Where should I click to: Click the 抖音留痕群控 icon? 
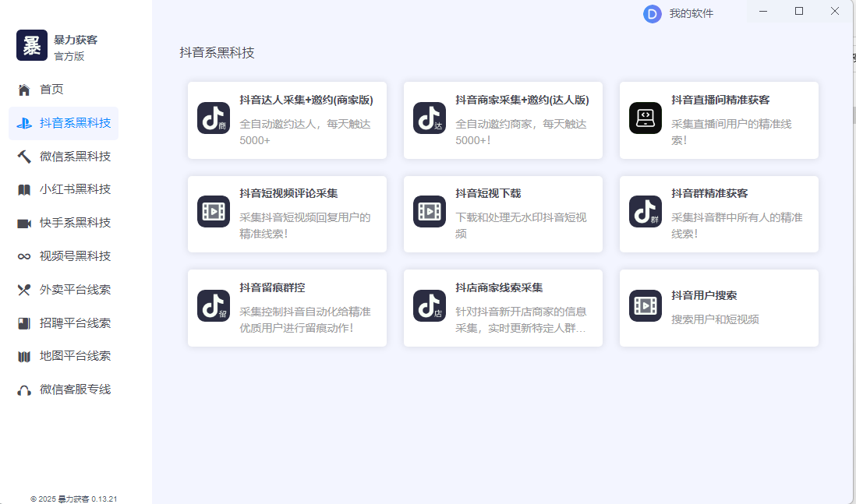click(x=214, y=306)
